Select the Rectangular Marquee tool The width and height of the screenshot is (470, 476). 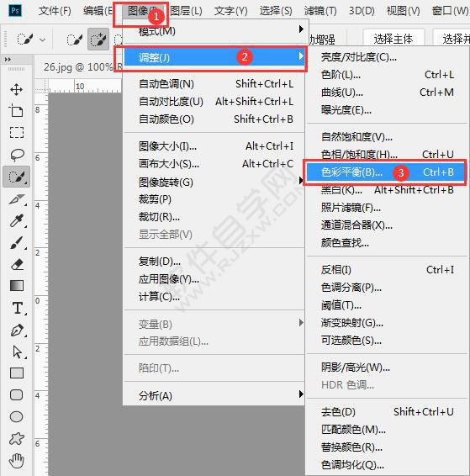[x=16, y=133]
